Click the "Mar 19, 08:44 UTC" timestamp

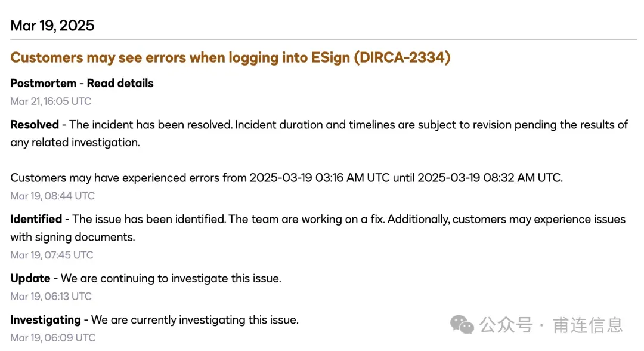52,196
